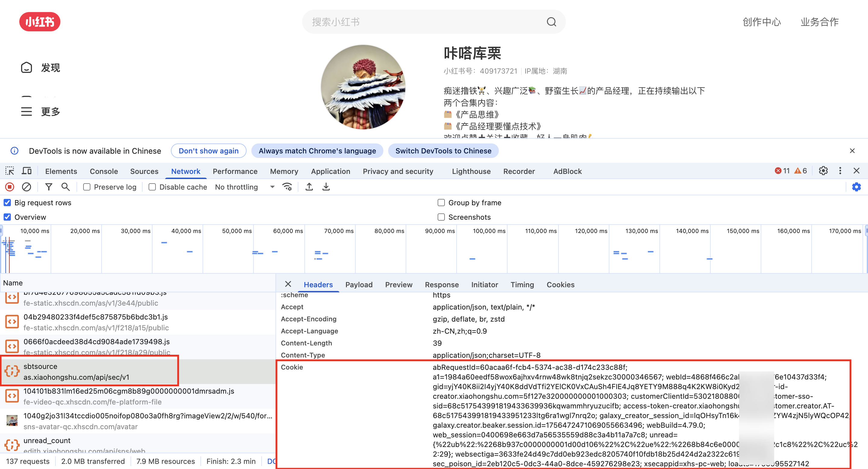Show the request Timing tab
The height and width of the screenshot is (469, 868).
click(x=522, y=285)
